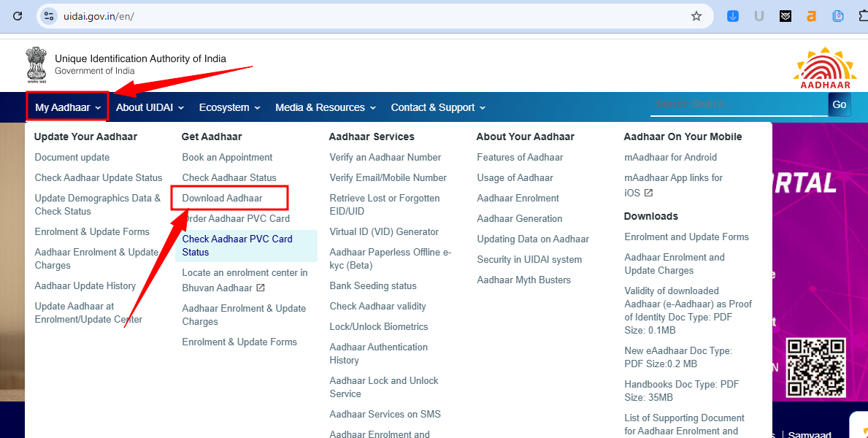Click the gray U extension icon
The height and width of the screenshot is (438, 868).
click(759, 16)
